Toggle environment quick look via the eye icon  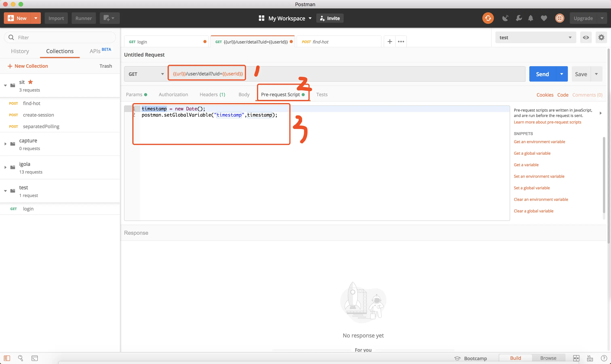(586, 38)
